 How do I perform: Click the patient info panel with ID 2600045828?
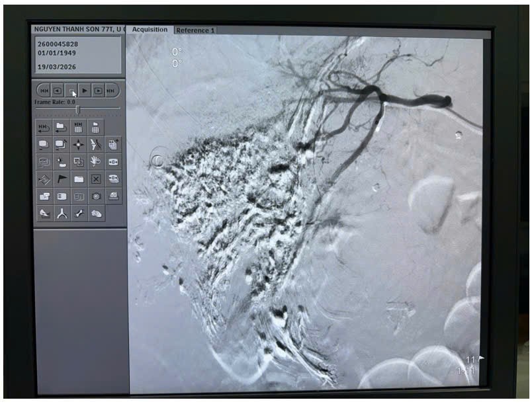click(x=77, y=56)
